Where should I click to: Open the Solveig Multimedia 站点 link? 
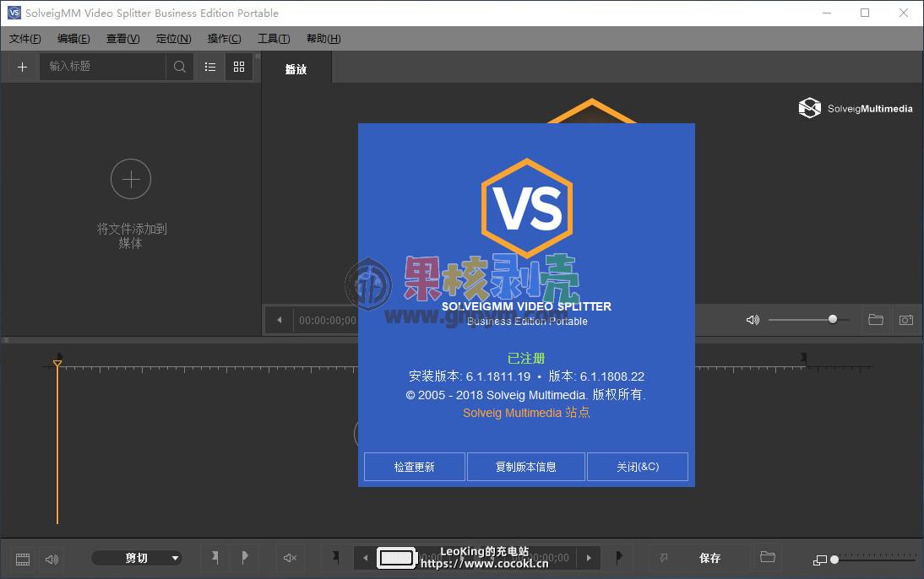click(x=526, y=413)
